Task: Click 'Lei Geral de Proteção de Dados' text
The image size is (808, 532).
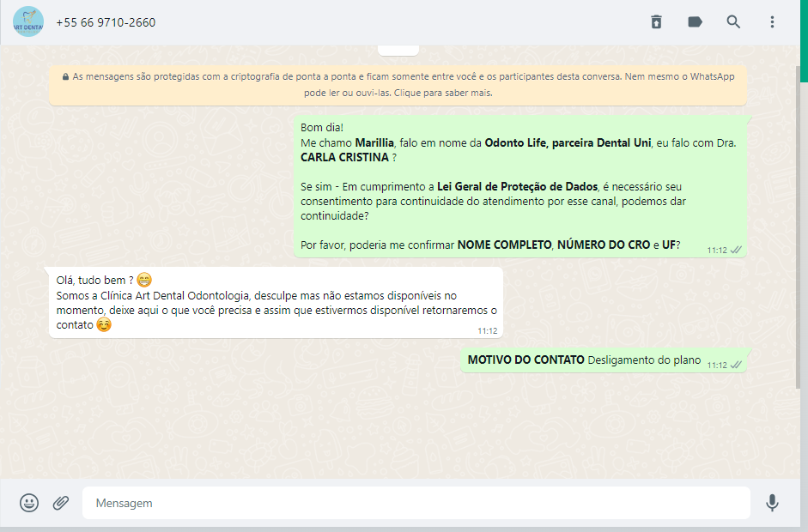Action: tap(518, 186)
